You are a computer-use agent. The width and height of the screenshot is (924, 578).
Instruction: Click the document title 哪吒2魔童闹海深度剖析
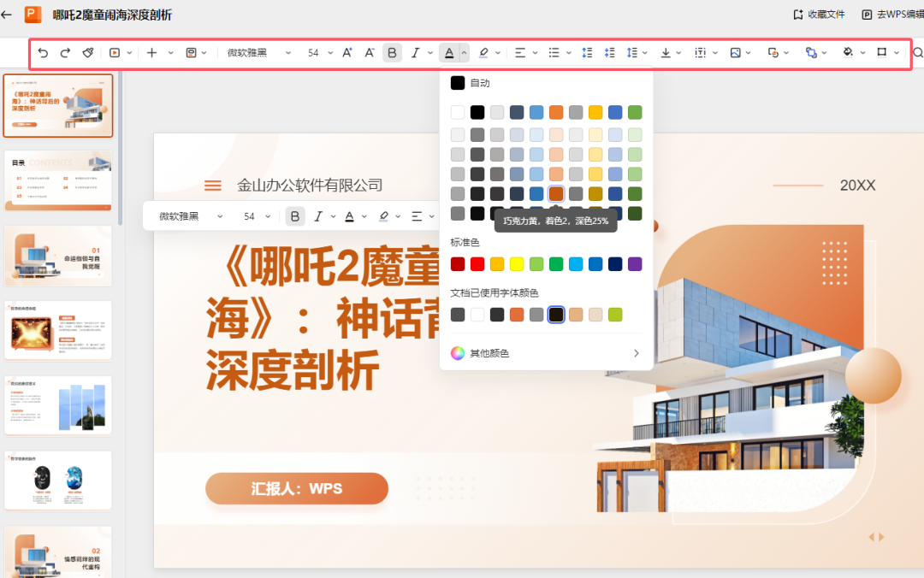point(112,15)
